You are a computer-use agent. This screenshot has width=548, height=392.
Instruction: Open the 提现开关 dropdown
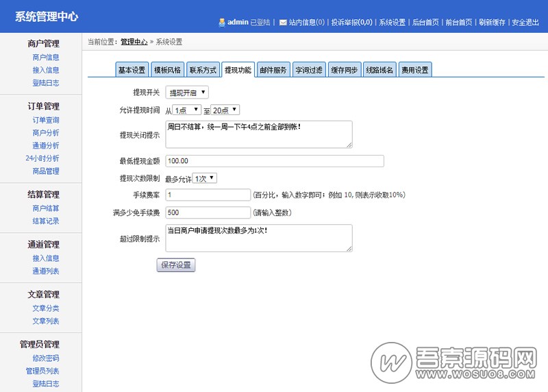click(x=188, y=93)
